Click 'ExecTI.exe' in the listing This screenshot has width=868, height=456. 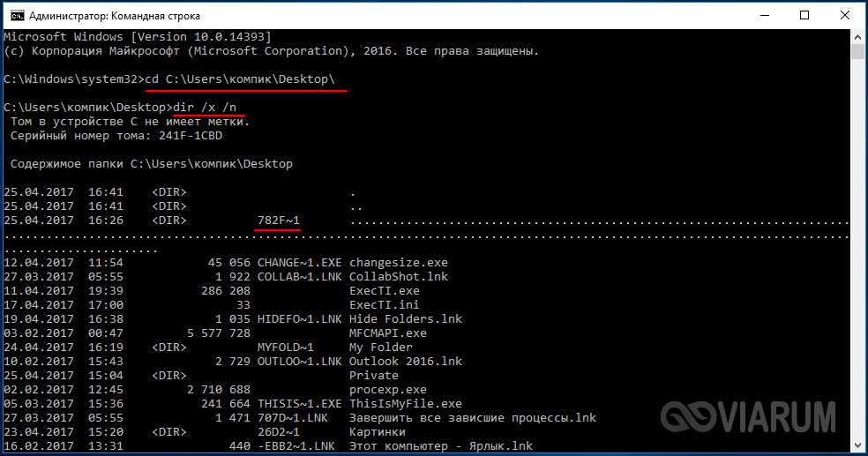[x=385, y=291]
